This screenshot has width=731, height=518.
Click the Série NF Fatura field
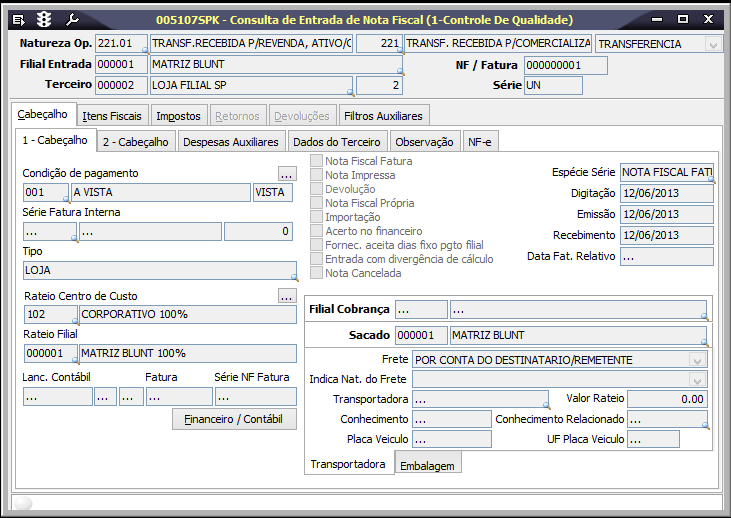tap(255, 397)
